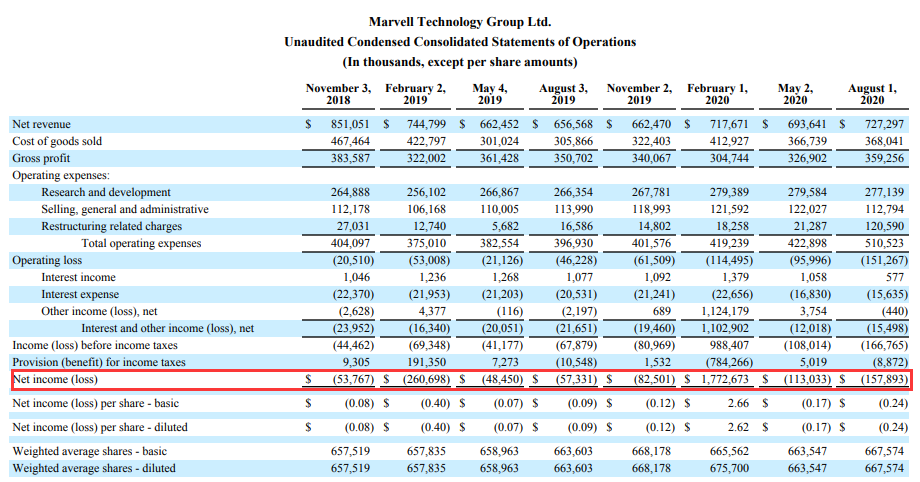Viewport: 920px width, 482px height.
Task: Select diluted weighted shares value 675,700
Action: tap(729, 469)
